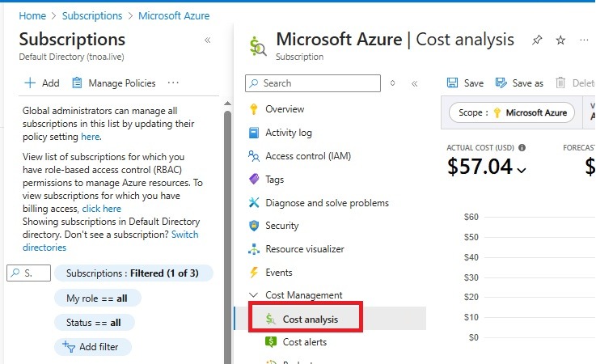Follow the policy setting 'here' link
Viewport: 596px width, 364px height.
pyautogui.click(x=90, y=137)
